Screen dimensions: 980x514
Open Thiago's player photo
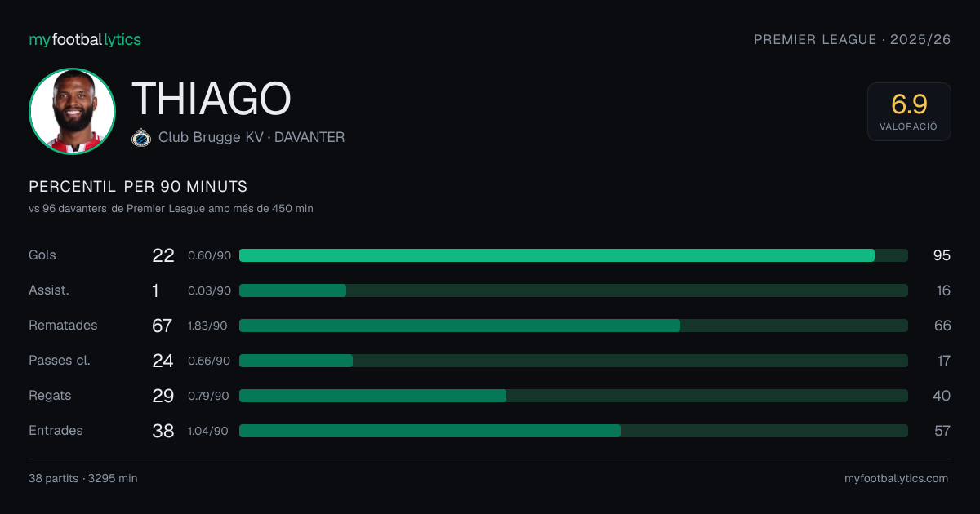pyautogui.click(x=72, y=111)
